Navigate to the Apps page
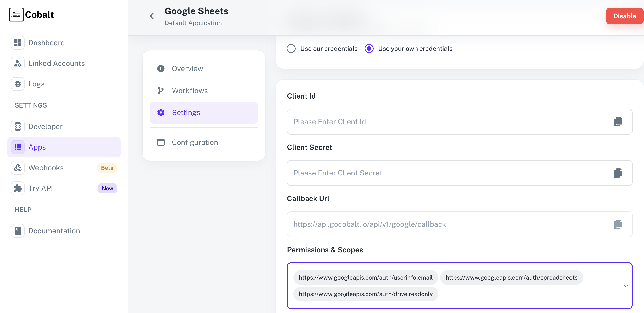This screenshot has width=644, height=313. (x=37, y=147)
